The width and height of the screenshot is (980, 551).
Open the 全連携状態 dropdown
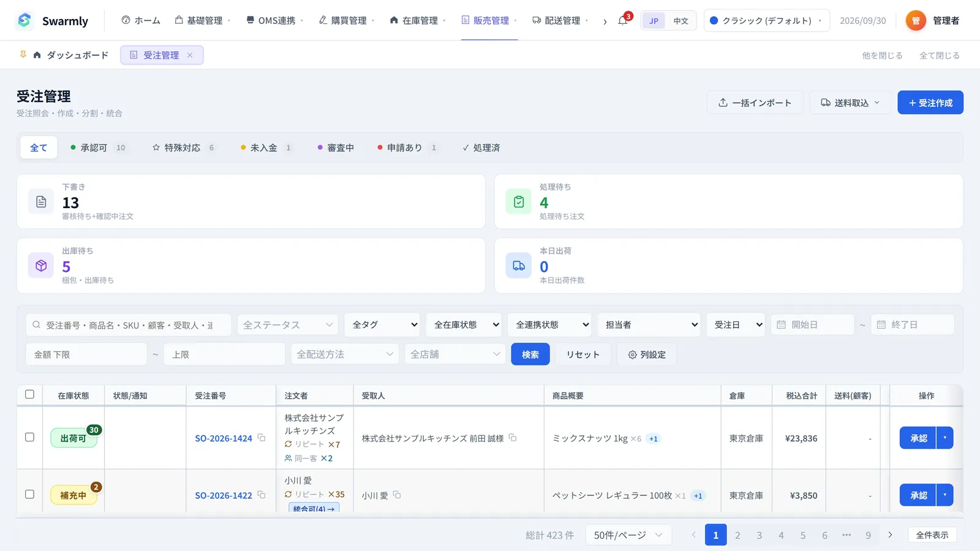click(549, 324)
